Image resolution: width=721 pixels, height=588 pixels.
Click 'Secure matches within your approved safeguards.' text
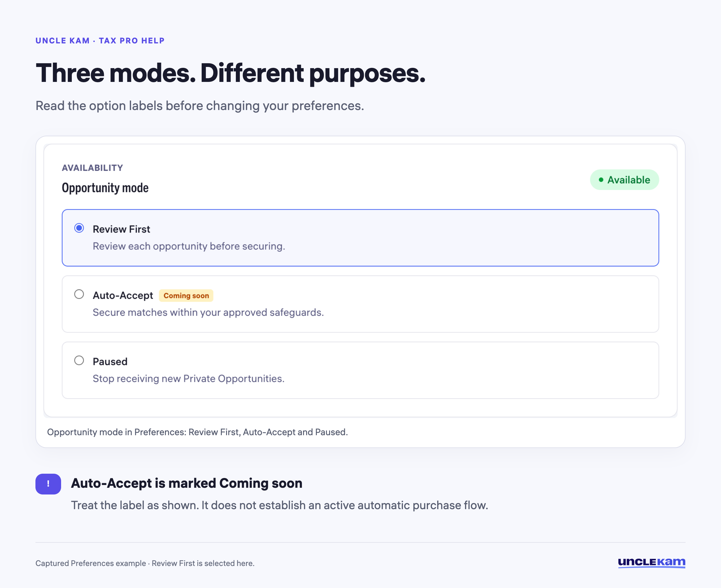coord(208,312)
